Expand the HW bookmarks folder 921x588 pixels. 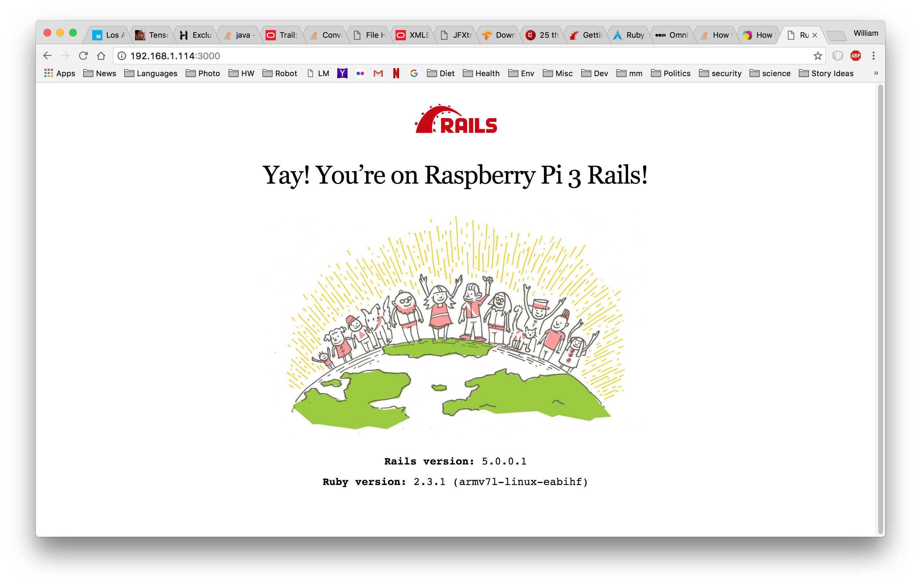pos(241,73)
